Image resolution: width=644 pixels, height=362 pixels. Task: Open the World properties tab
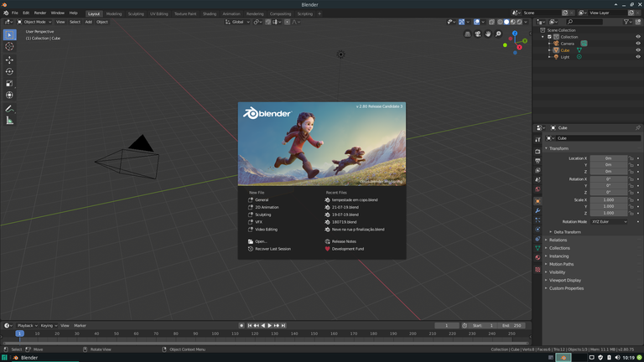pos(538,189)
